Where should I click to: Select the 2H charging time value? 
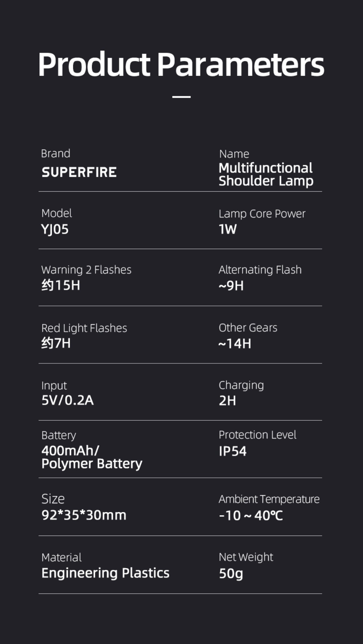pos(227,401)
